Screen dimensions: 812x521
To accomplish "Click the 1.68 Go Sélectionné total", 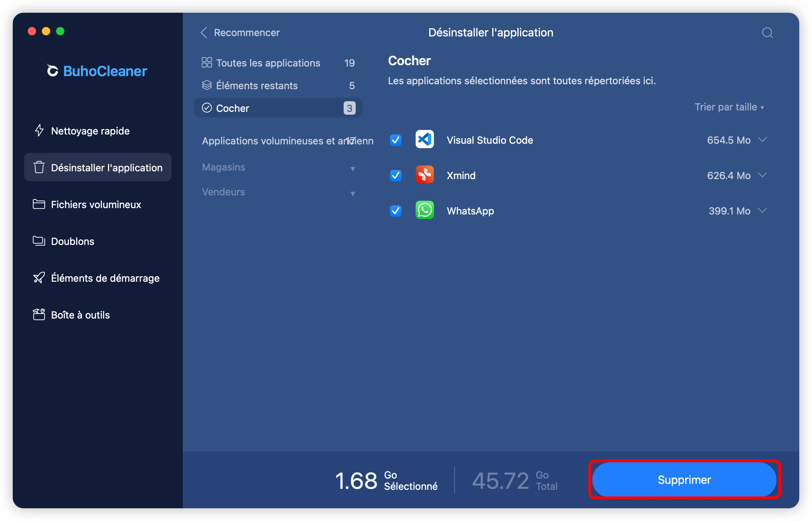I will [x=386, y=481].
